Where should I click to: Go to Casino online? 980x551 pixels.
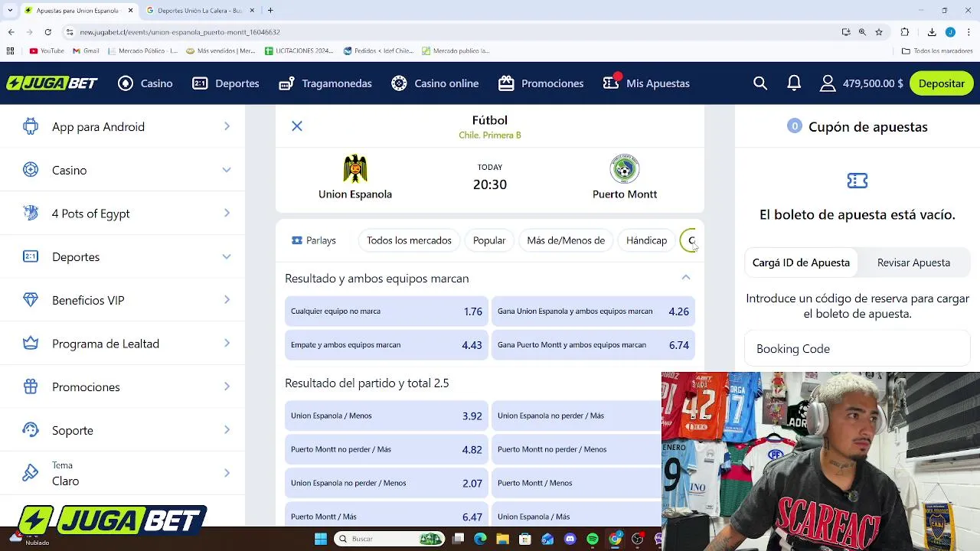tap(435, 83)
